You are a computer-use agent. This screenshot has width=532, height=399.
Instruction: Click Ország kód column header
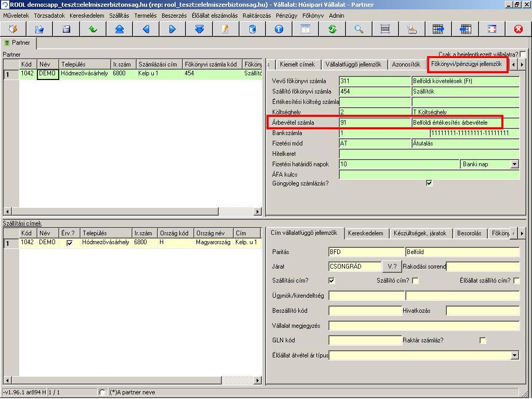(176, 233)
